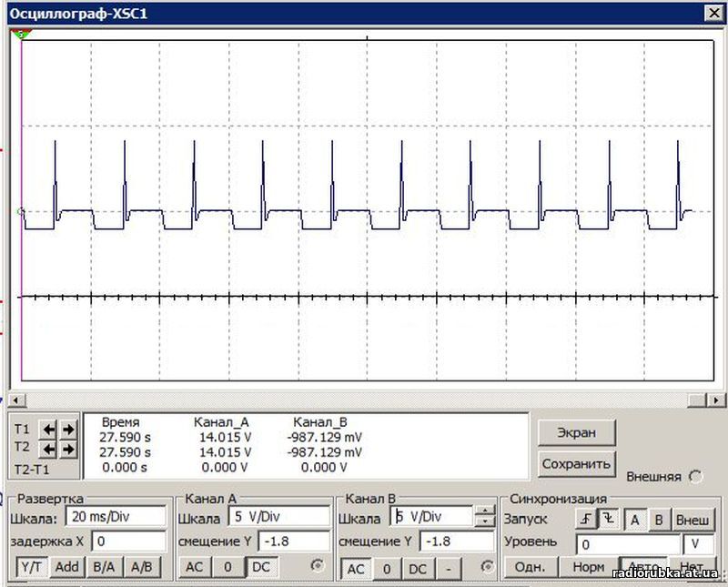This screenshot has height=587, width=728.
Task: Move cursor T2 right with its arrow
Action: tap(68, 449)
